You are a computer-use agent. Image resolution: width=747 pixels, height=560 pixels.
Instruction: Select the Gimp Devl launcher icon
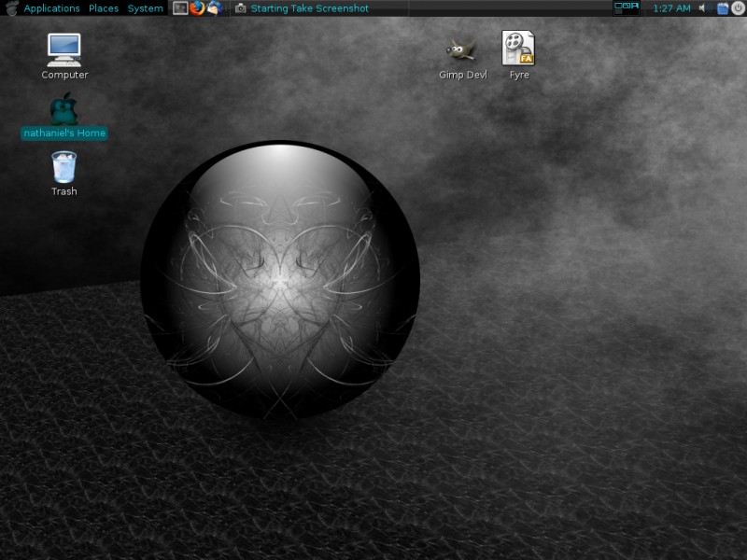[461, 50]
